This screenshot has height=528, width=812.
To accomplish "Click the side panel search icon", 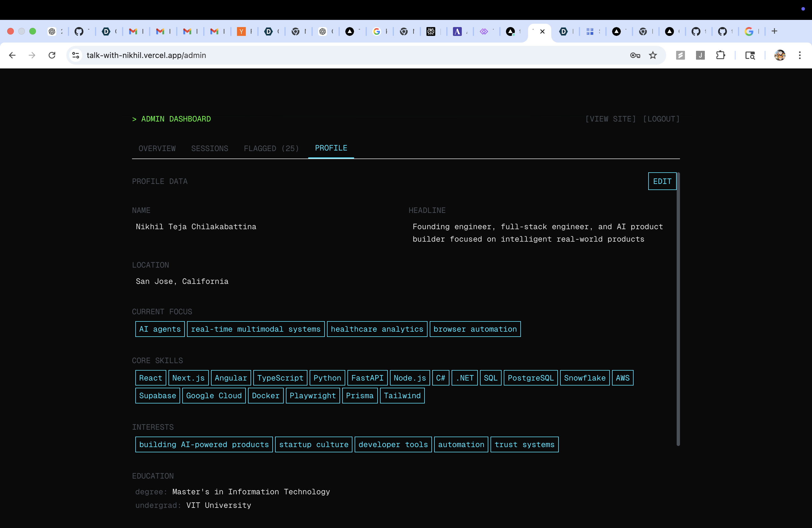I will tap(750, 55).
